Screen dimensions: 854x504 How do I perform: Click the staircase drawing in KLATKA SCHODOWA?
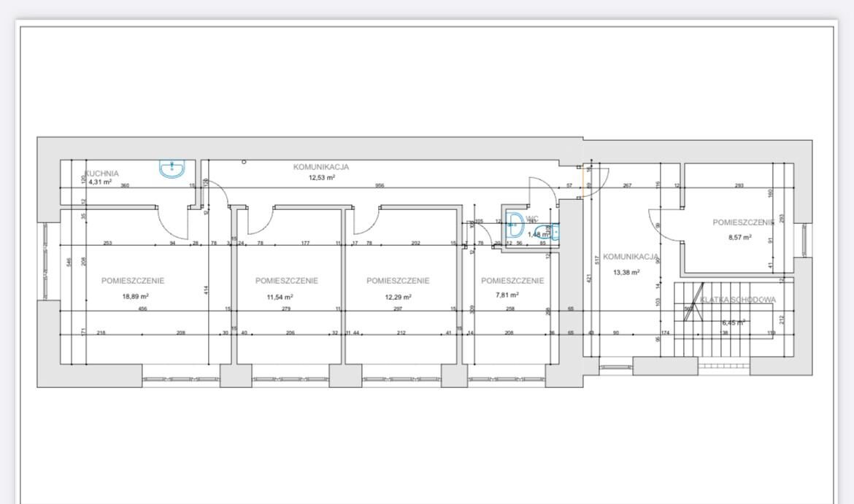722,319
